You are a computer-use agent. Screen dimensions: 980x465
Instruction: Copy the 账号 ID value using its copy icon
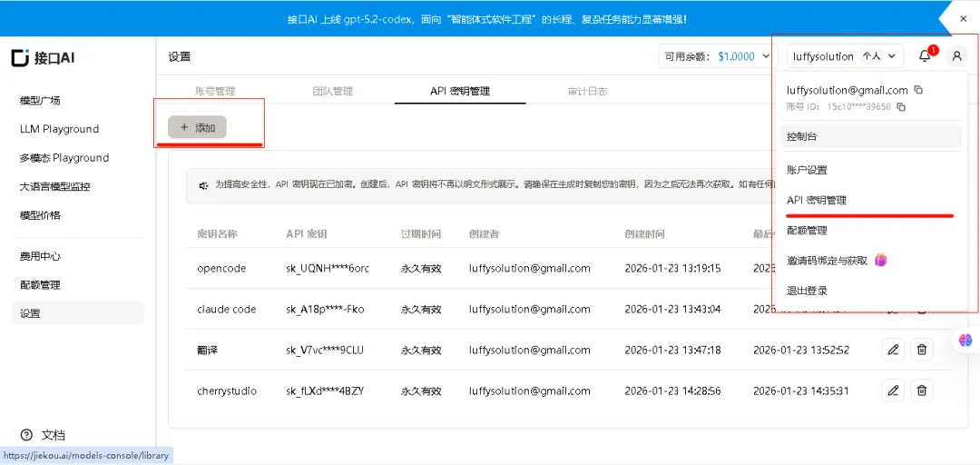click(x=901, y=107)
